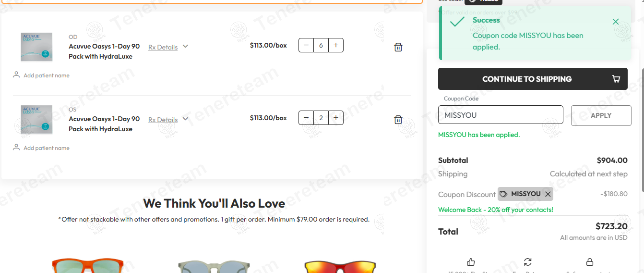Expand Rx Details for the OD lens
The height and width of the screenshot is (273, 644).
pos(168,47)
